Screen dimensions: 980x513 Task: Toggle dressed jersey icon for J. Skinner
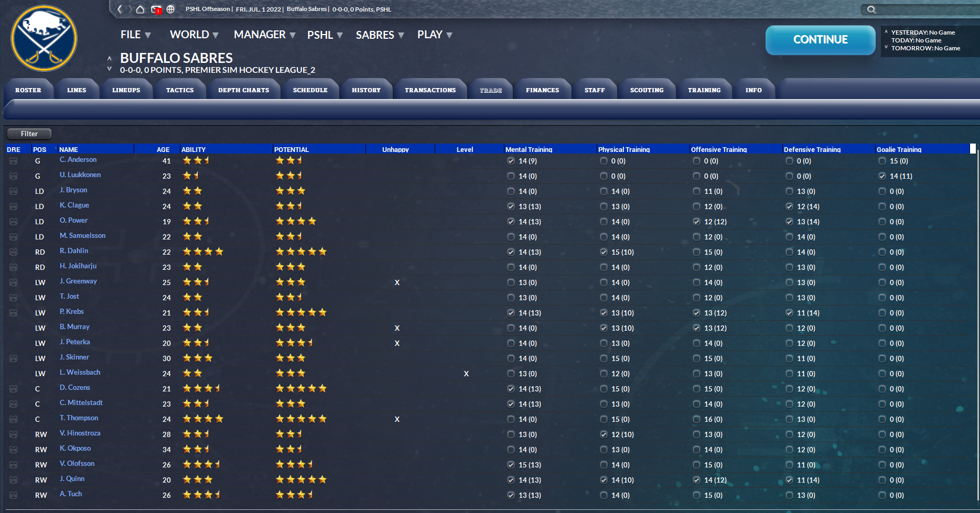14,358
